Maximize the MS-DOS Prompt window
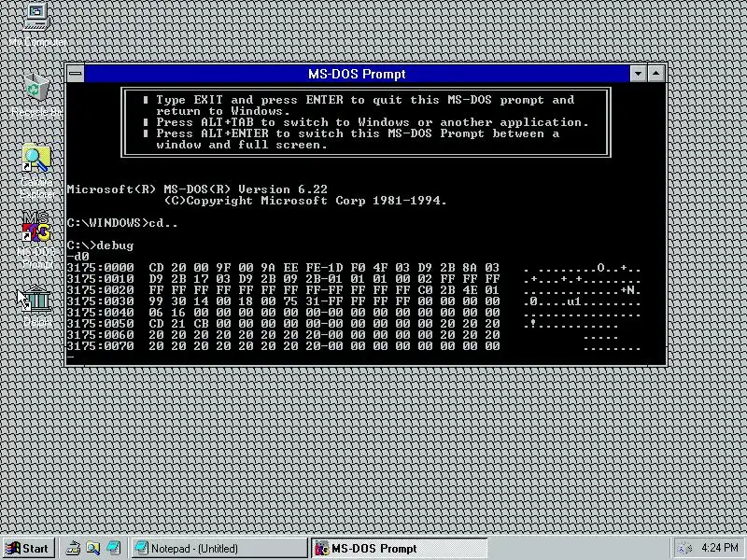747x560 pixels. click(x=656, y=74)
